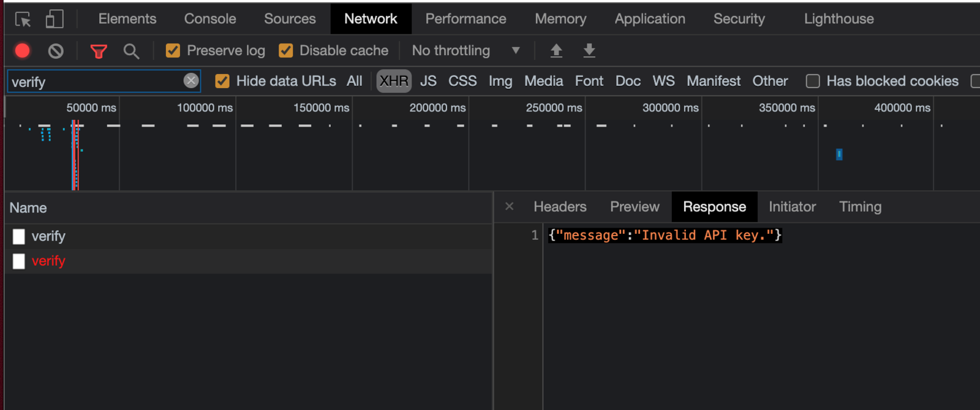Close the request details pane
This screenshot has height=410, width=980.
(510, 207)
